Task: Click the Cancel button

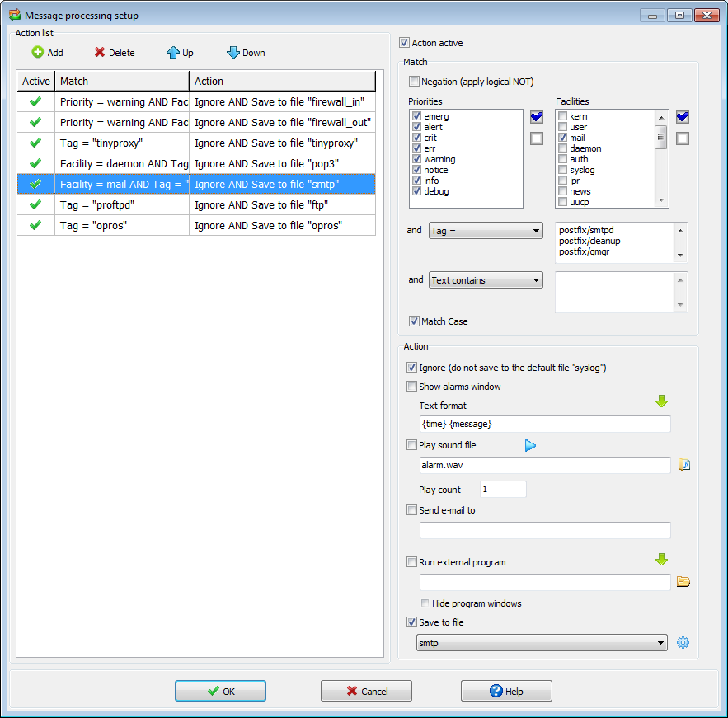Action: coord(366,691)
